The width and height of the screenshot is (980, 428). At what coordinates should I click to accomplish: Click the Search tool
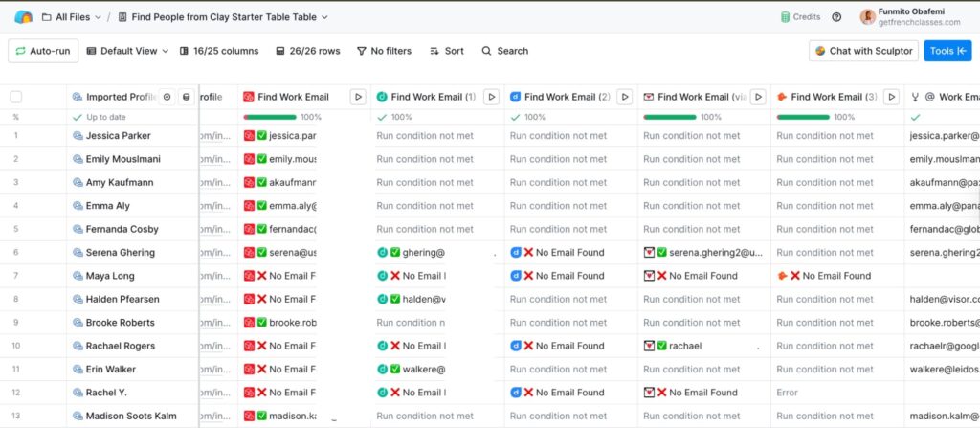(x=505, y=51)
